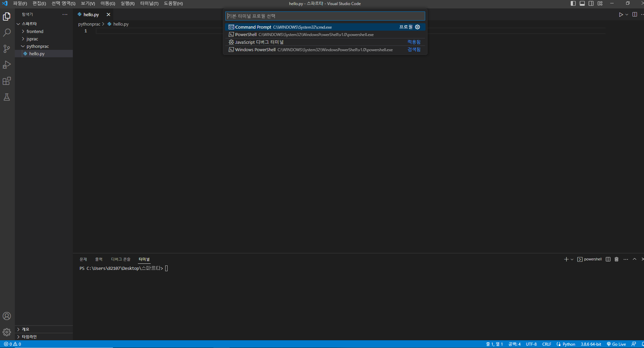Viewport: 644px width, 348px height.
Task: Change file encoding UTF-8
Action: pyautogui.click(x=531, y=344)
